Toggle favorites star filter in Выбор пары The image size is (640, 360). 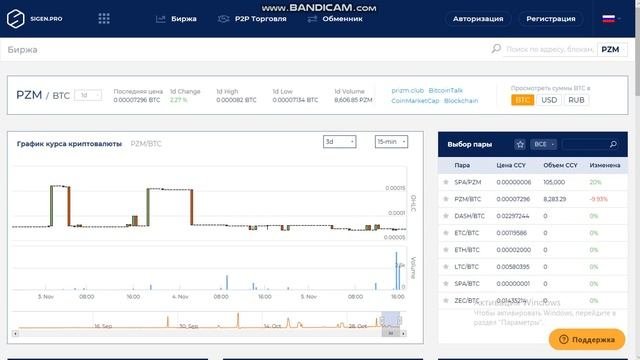tap(520, 144)
